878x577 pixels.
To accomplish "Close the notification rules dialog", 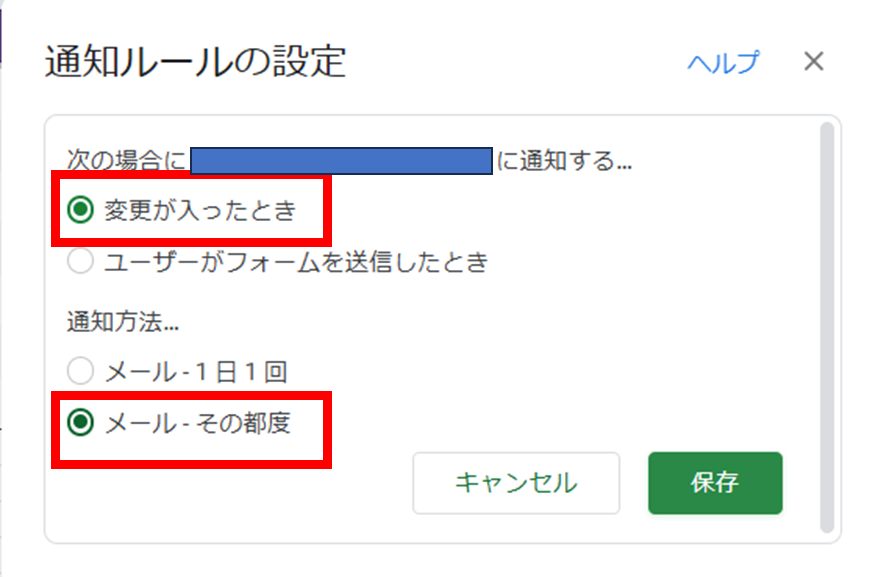I will pos(814,62).
